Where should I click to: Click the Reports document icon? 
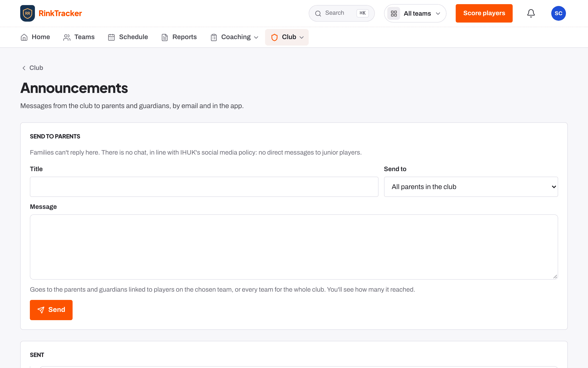tap(165, 37)
